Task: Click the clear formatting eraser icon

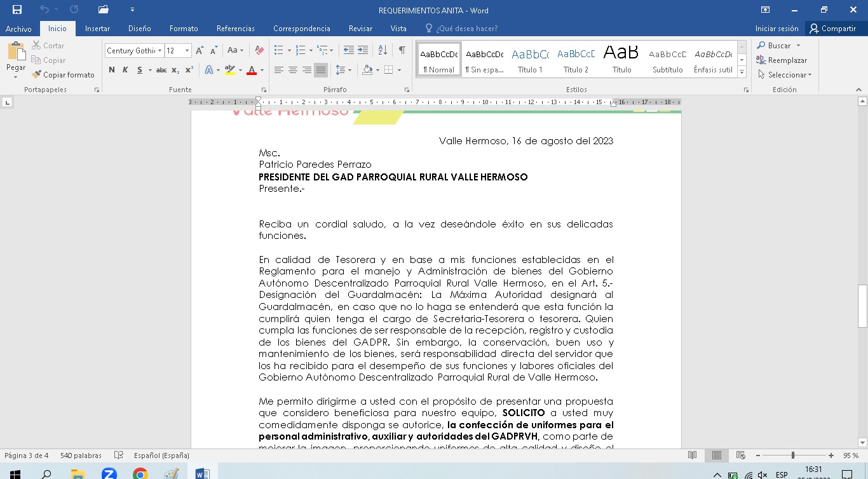Action: [259, 50]
